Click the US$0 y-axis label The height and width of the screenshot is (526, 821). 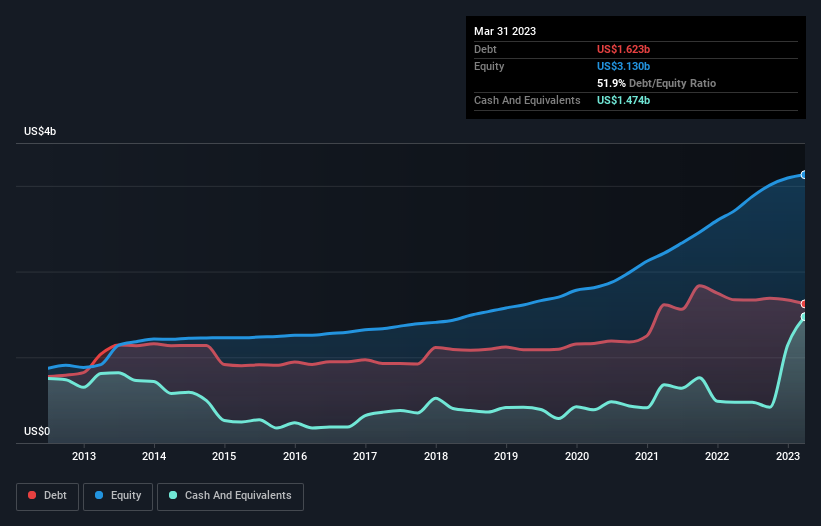[37, 431]
